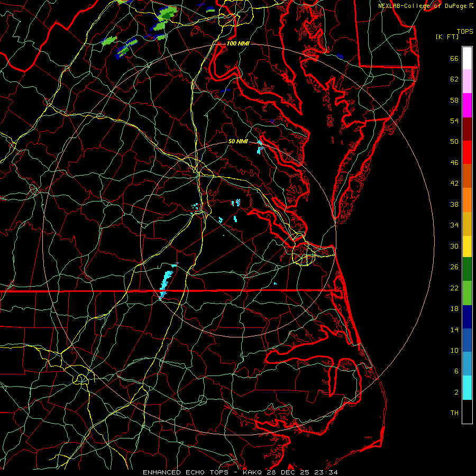Click the 26 value on the legend
The image size is (476, 476).
tap(454, 267)
